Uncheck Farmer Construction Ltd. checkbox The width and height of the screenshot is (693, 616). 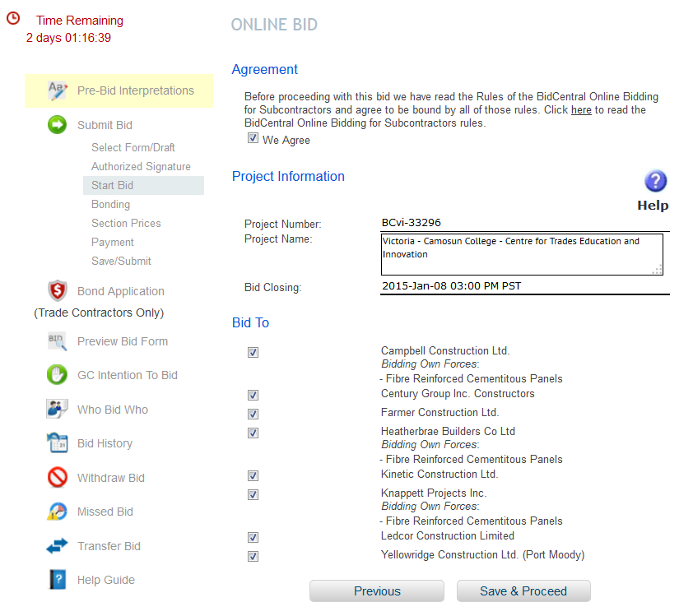tap(253, 414)
